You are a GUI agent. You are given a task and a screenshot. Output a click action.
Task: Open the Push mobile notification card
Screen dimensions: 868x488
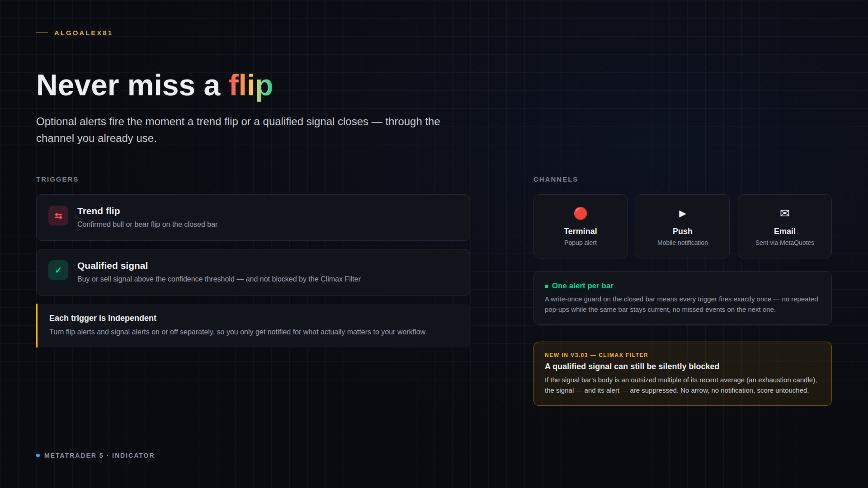click(683, 226)
